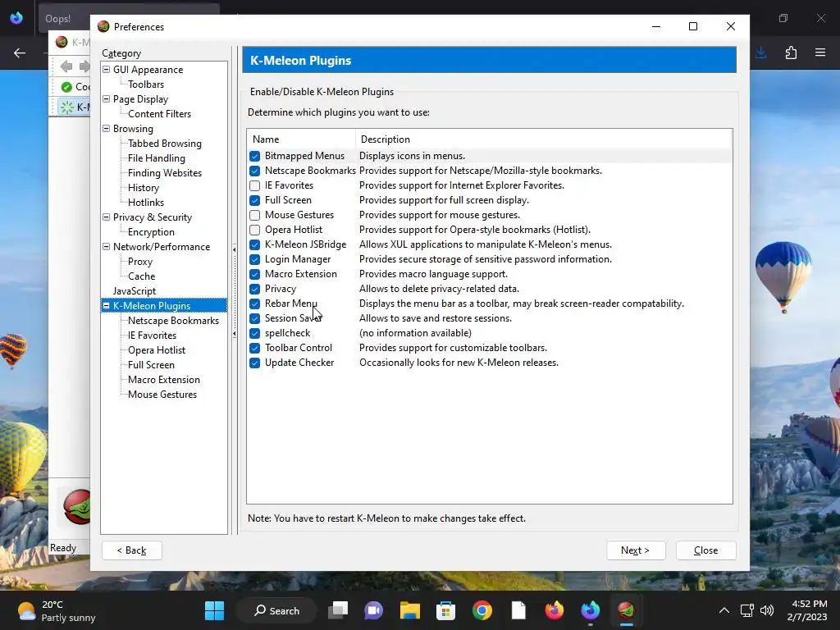The width and height of the screenshot is (840, 630).
Task: Enable the IE Favorites plugin checkbox
Action: pyautogui.click(x=255, y=185)
